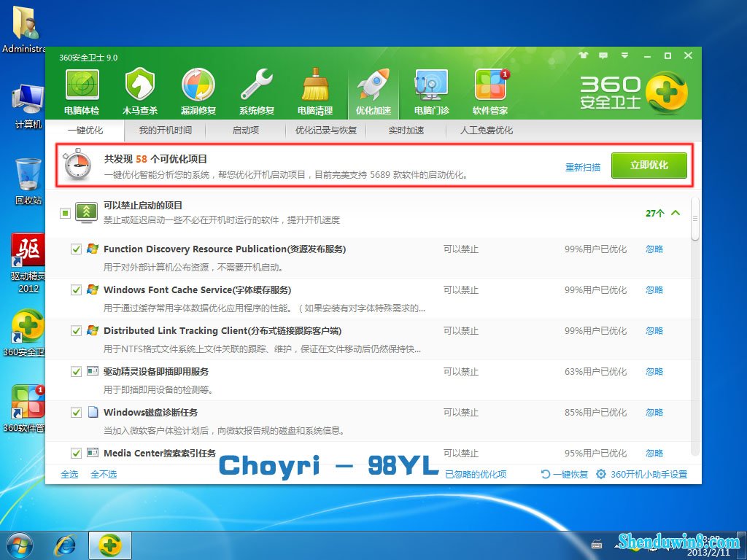
Task: Click the 驱动精灵设备即插即用服务 item icon
Action: click(93, 371)
